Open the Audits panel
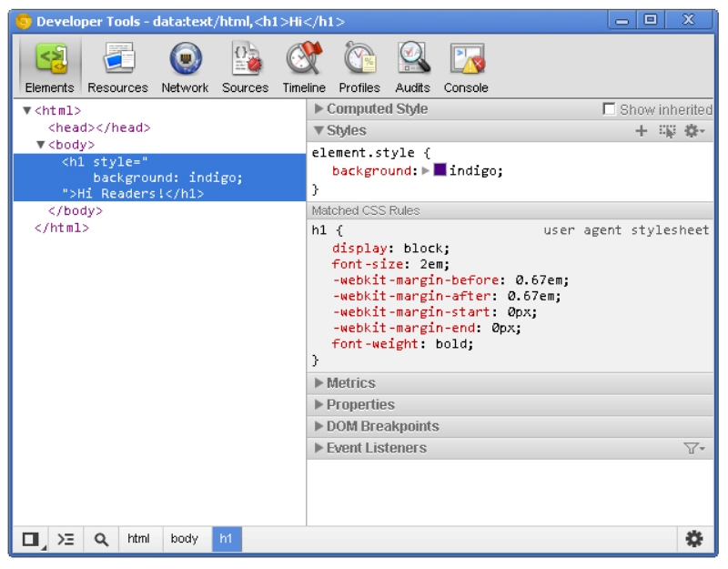This screenshot has width=728, height=569. point(412,68)
